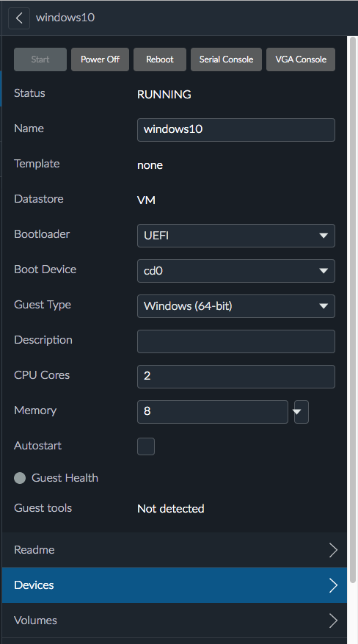
Task: Click the Power Off button
Action: point(100,59)
